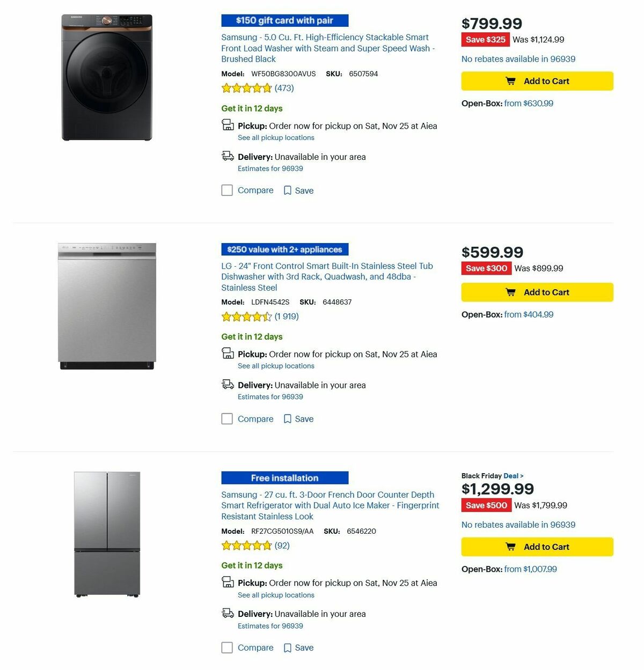644x670 pixels.
Task: Click the bookmark Save icon under the Samsung washer
Action: click(288, 190)
